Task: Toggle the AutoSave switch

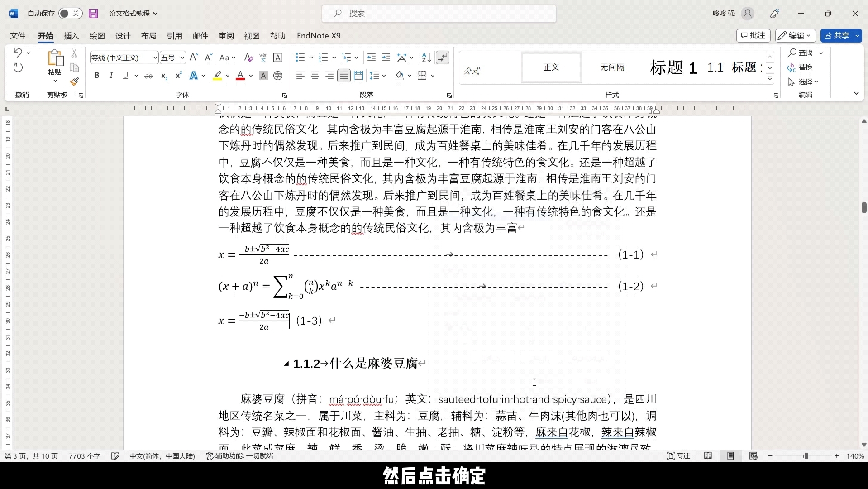Action: [70, 14]
